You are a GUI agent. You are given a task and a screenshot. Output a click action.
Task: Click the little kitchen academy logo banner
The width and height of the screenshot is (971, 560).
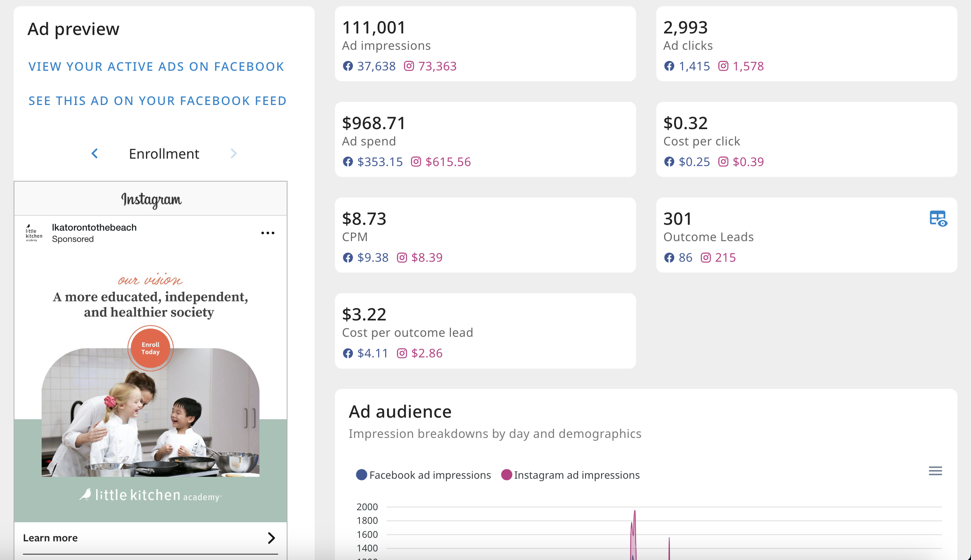[x=151, y=495]
